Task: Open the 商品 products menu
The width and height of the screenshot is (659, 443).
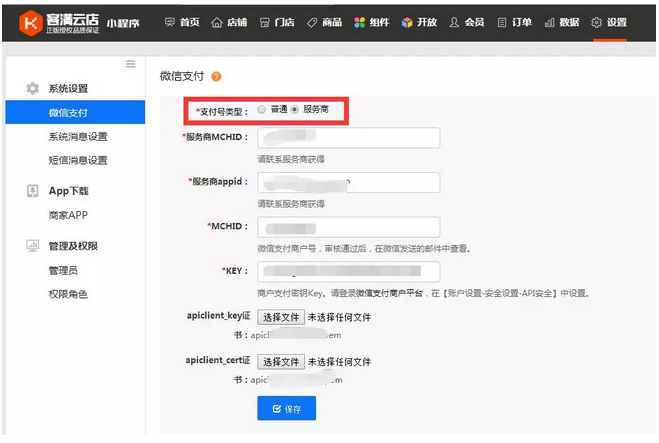Action: point(332,22)
